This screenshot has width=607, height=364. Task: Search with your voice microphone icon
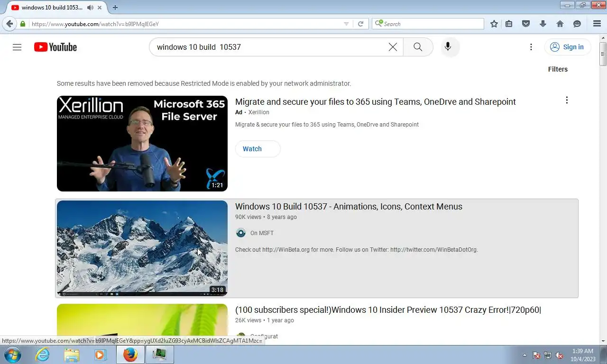tap(448, 47)
